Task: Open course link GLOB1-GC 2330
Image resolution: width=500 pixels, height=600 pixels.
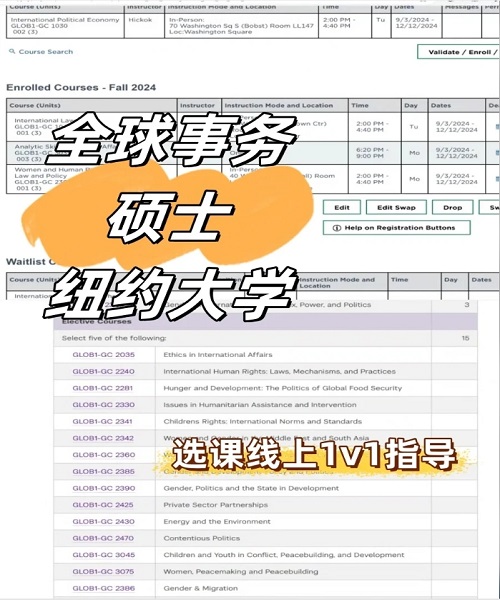Action: 104,404
